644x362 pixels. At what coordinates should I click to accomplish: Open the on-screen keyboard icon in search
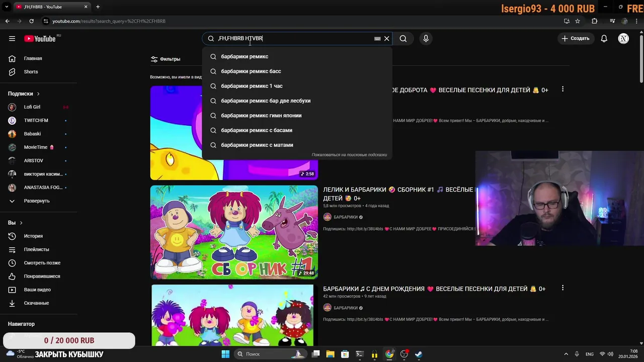(377, 39)
